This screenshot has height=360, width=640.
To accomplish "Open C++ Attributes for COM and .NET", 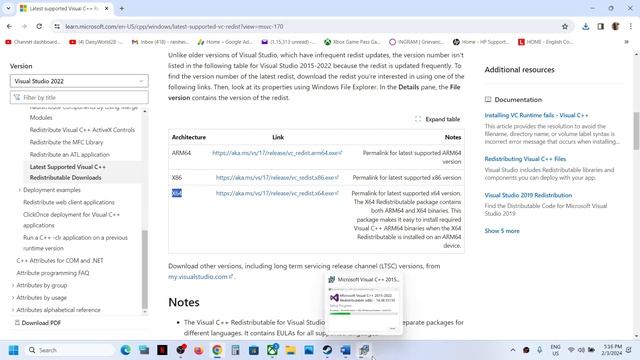I will coord(60,260).
